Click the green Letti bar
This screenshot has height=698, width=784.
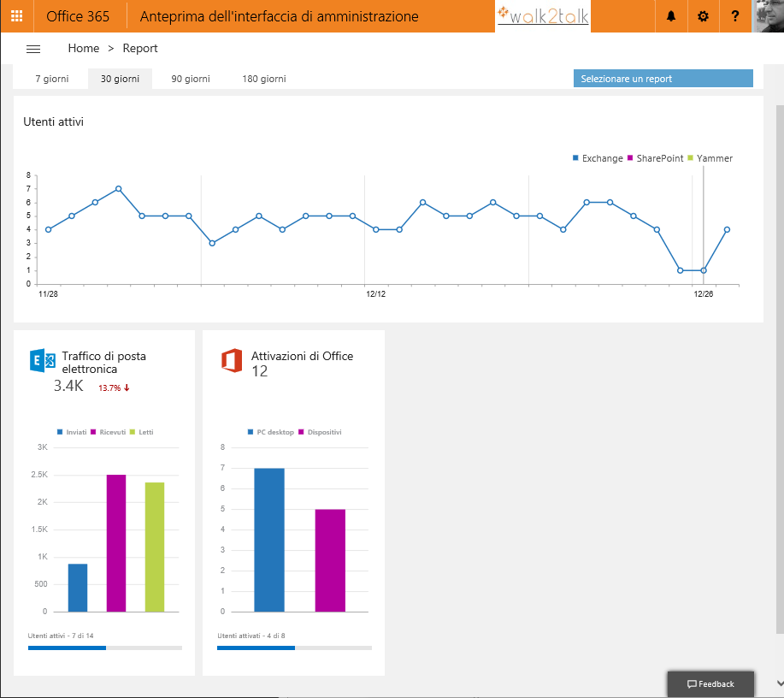click(155, 547)
